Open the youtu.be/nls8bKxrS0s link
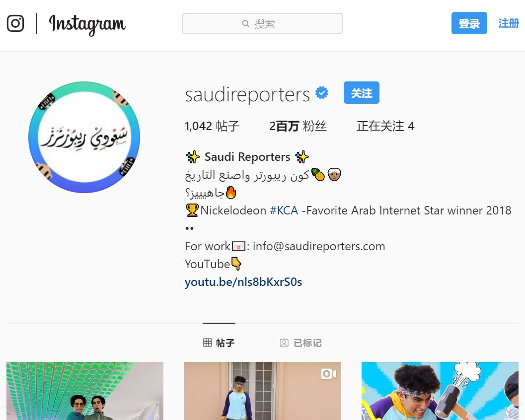The width and height of the screenshot is (525, 420). click(x=243, y=282)
